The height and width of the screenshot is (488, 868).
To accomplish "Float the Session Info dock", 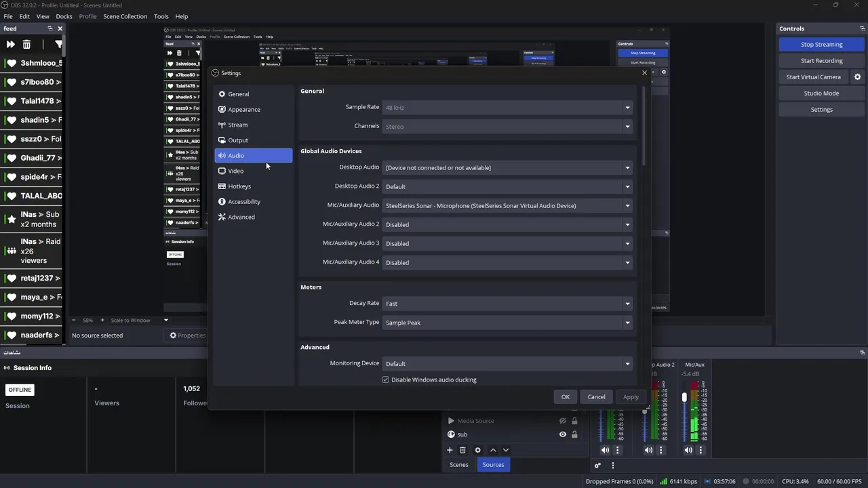I will tap(862, 352).
